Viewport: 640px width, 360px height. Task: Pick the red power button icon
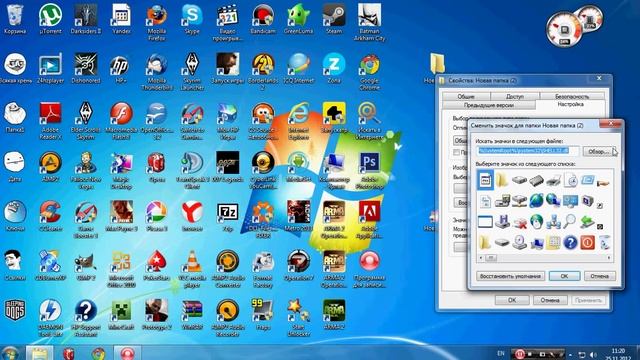[x=587, y=243]
